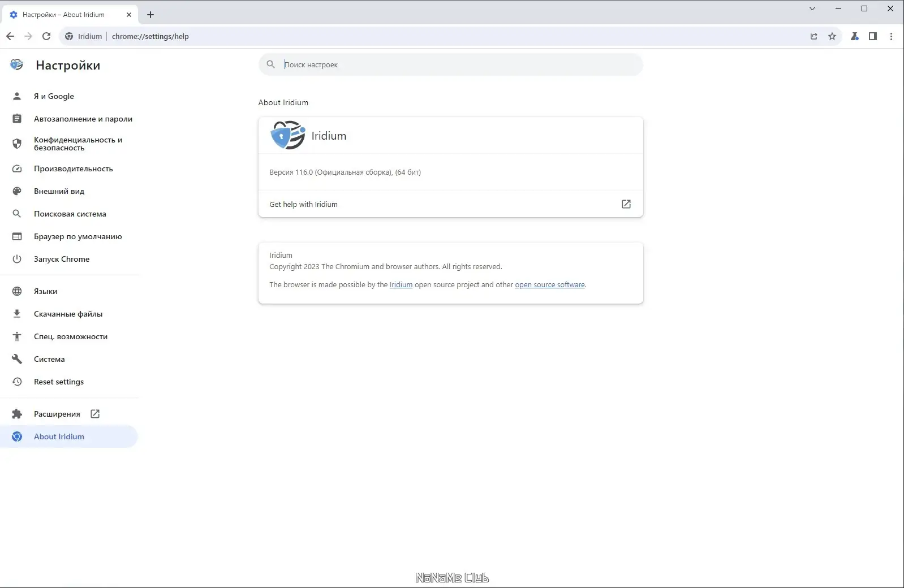Open the three-dot browser menu

(891, 36)
